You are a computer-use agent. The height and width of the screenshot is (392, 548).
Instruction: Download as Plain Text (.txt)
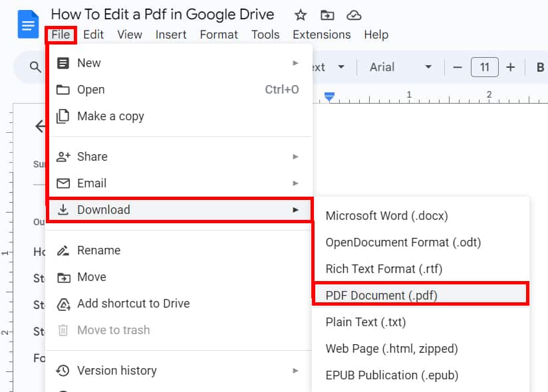pos(422,322)
